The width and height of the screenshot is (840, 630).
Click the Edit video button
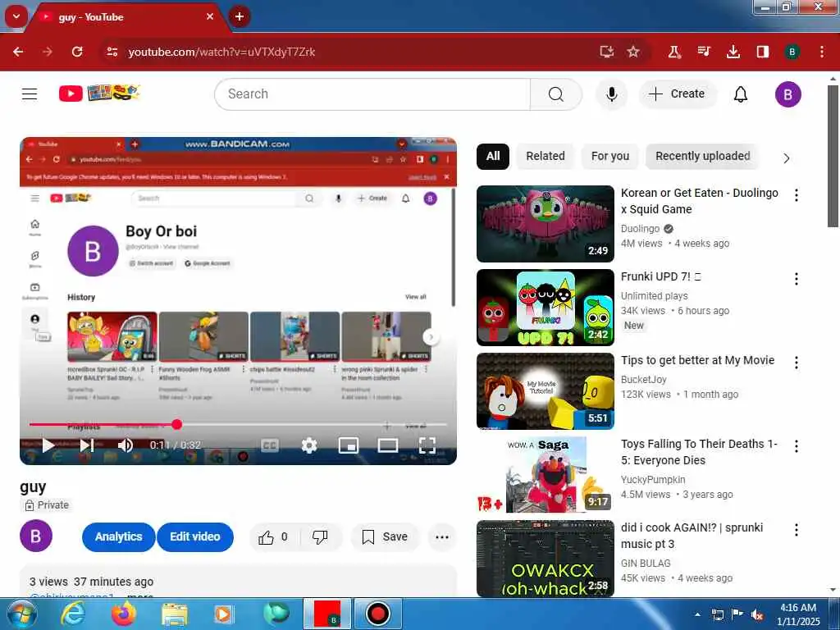tap(195, 536)
